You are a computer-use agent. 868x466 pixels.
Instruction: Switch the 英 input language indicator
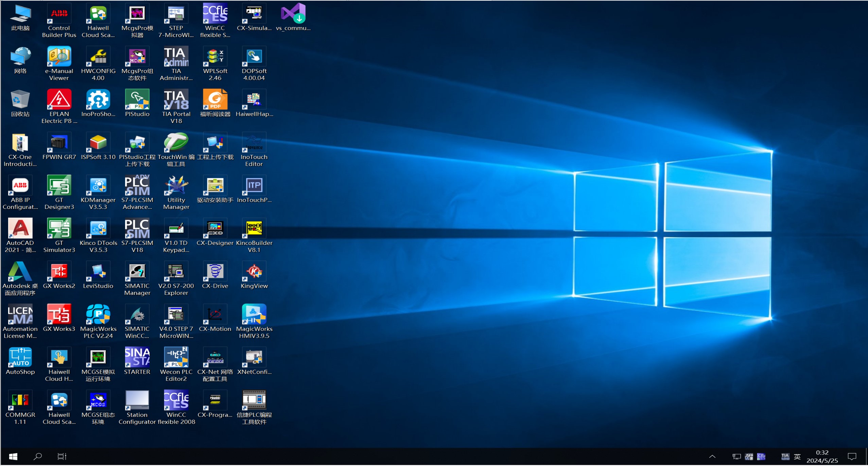tap(797, 456)
